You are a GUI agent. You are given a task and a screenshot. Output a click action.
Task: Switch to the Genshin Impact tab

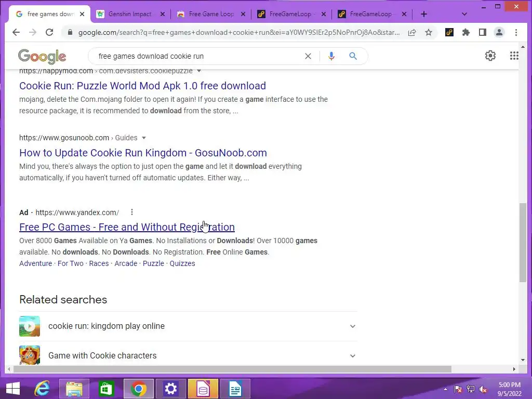click(130, 14)
